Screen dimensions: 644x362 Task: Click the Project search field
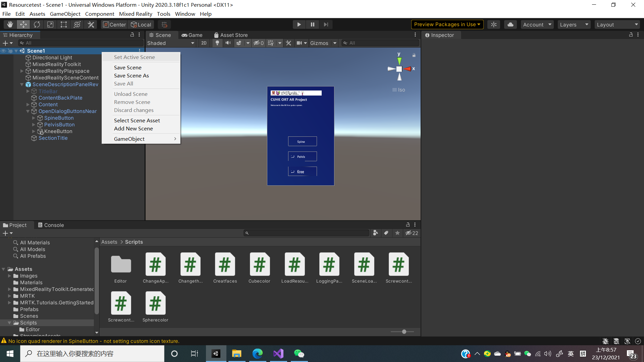coord(307,233)
